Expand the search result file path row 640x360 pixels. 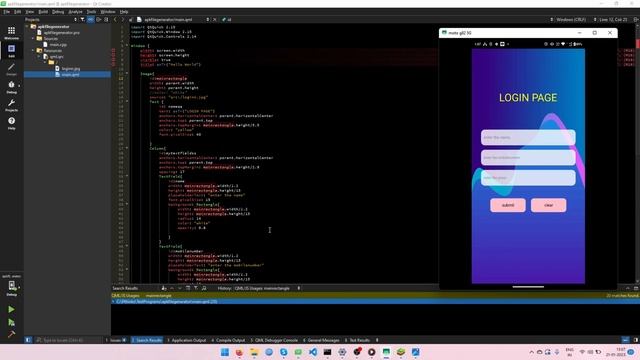tap(113, 302)
